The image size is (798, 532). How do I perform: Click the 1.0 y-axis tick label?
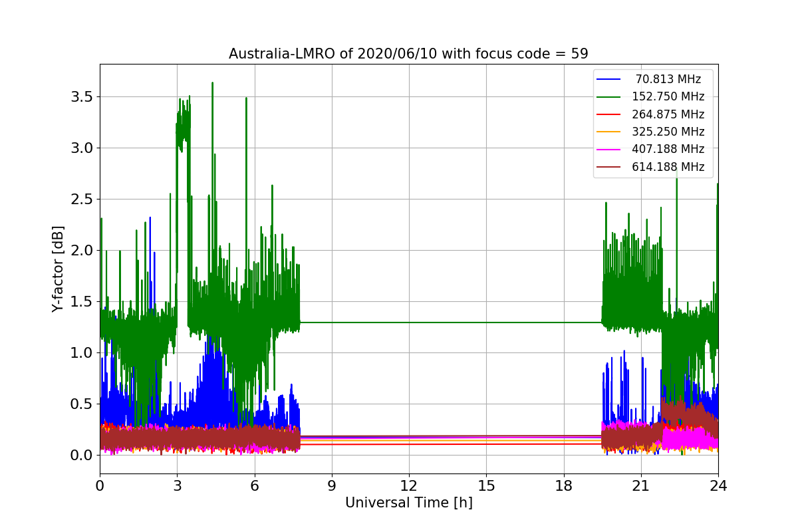(x=82, y=353)
